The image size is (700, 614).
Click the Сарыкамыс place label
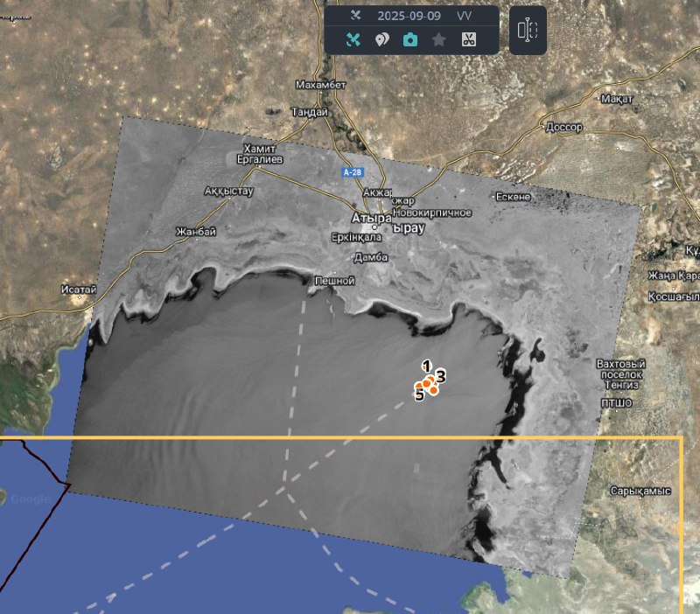(640, 491)
